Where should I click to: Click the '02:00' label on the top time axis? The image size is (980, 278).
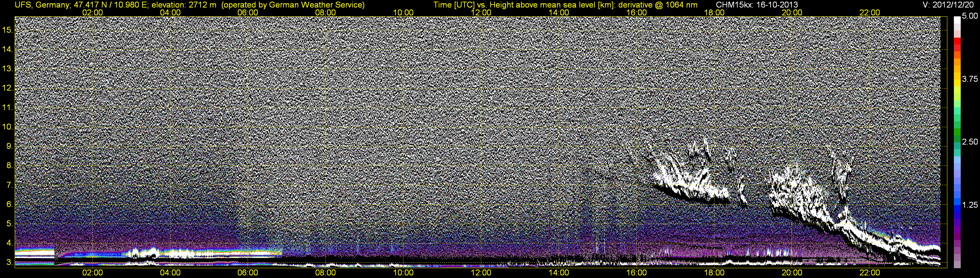[x=92, y=12]
